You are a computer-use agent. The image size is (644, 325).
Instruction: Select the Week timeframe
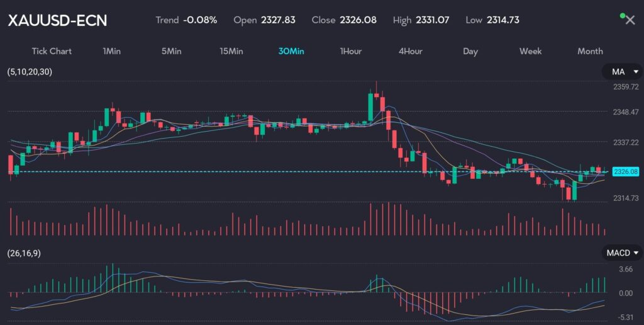[x=530, y=51]
